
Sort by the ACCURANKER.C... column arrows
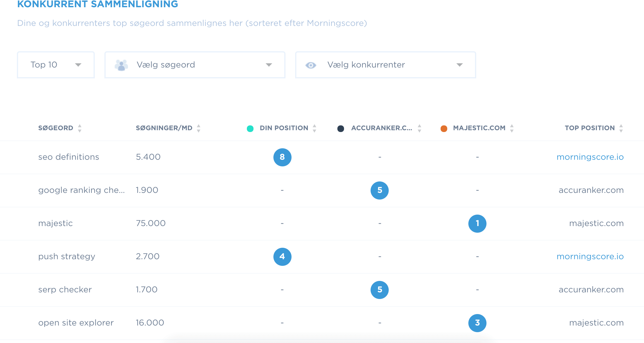[419, 128]
